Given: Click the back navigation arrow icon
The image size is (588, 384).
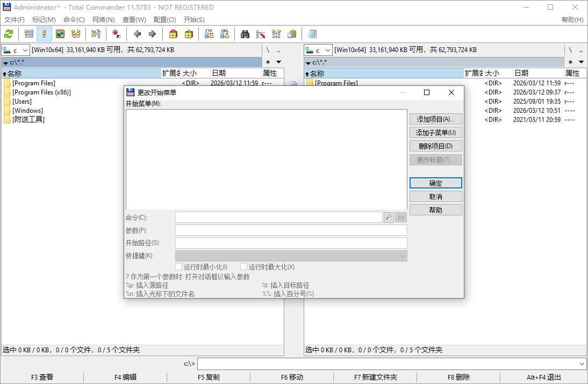Looking at the screenshot, I should (x=137, y=34).
